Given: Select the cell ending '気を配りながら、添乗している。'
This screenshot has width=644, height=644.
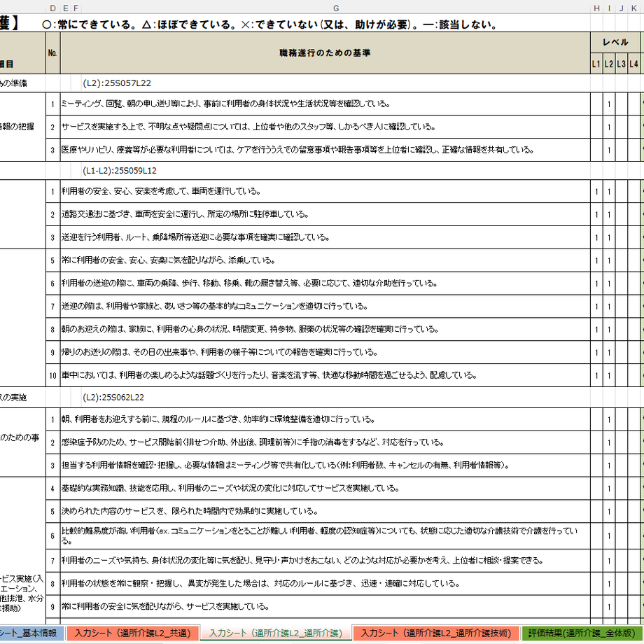Looking at the screenshot, I should pyautogui.click(x=325, y=260).
